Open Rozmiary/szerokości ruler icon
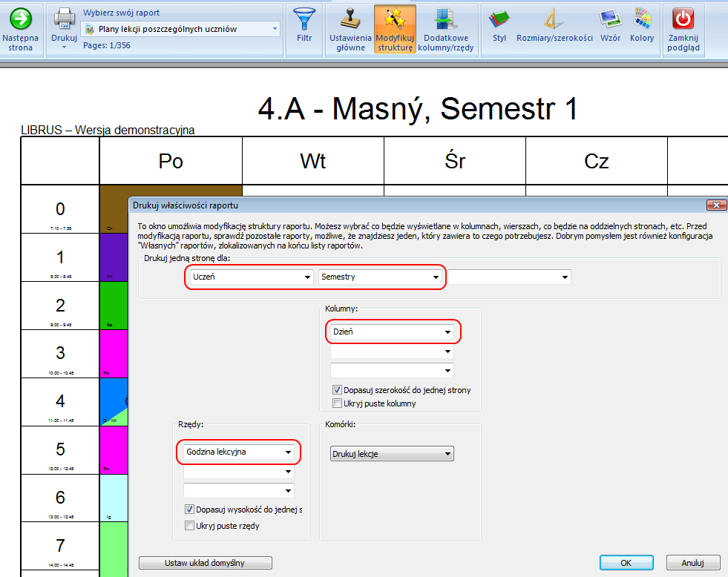 (x=554, y=19)
